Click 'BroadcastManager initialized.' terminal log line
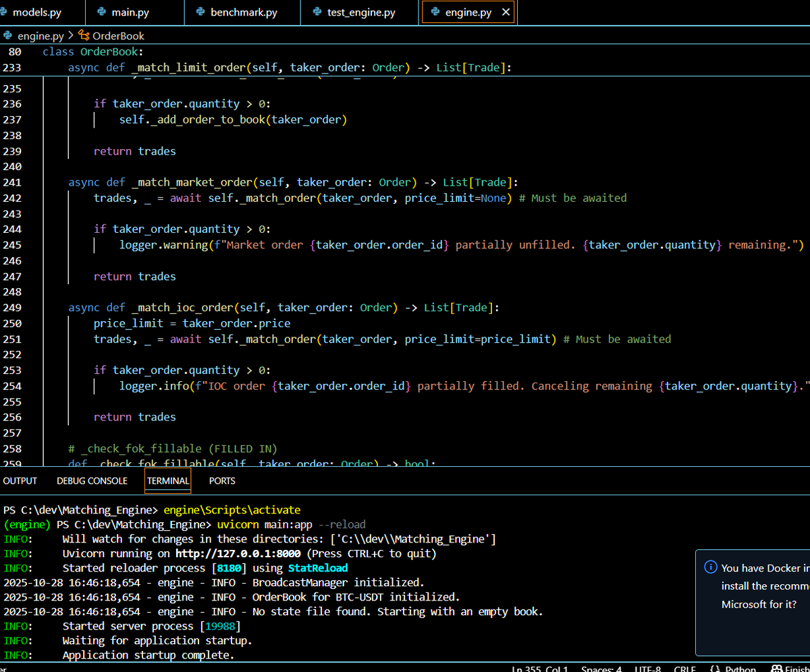The image size is (810, 672). pyautogui.click(x=338, y=582)
